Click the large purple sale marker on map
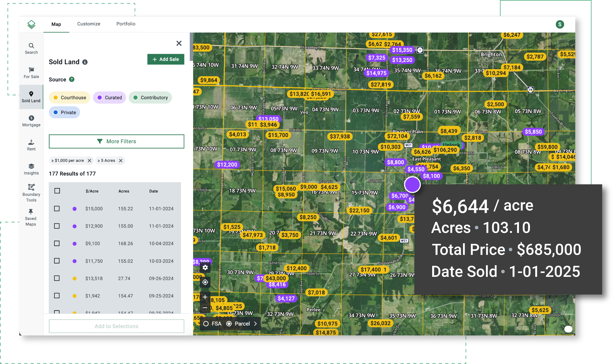The image size is (614, 364). tap(412, 184)
